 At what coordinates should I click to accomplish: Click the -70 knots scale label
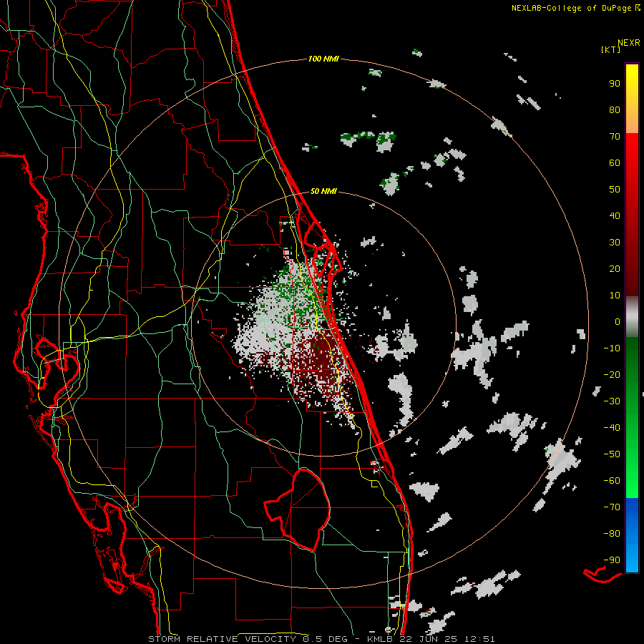tap(612, 507)
